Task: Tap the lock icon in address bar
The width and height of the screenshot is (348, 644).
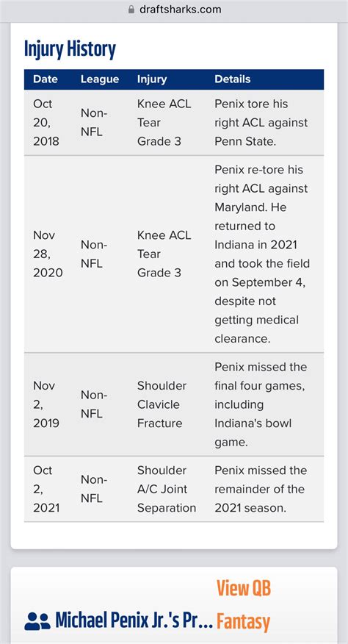Action: (x=131, y=10)
